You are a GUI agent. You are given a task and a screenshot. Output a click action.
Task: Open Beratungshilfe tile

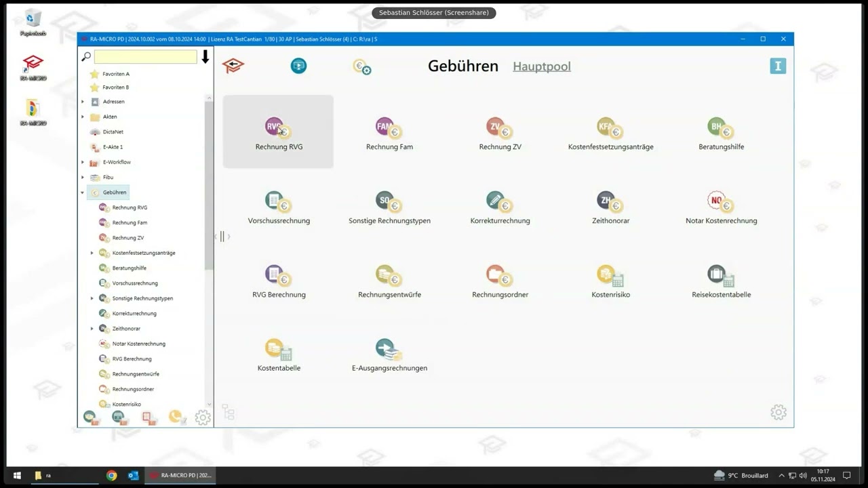(721, 132)
